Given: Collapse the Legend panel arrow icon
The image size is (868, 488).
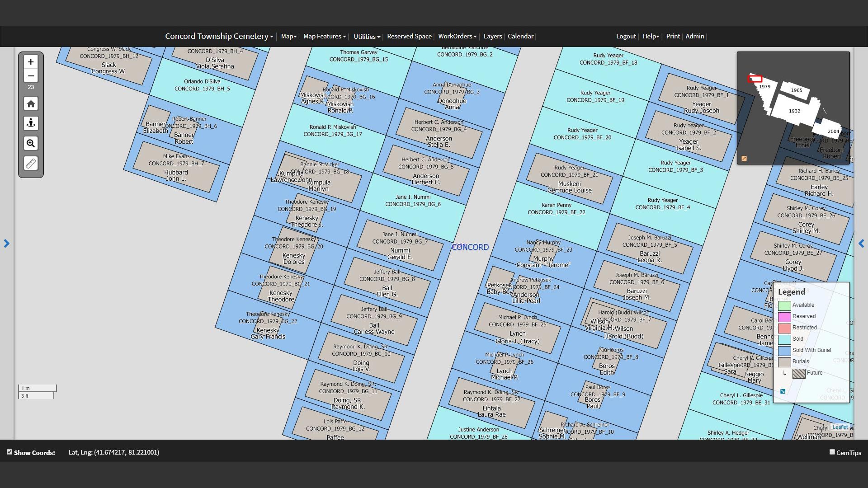Looking at the screenshot, I should [x=783, y=391].
